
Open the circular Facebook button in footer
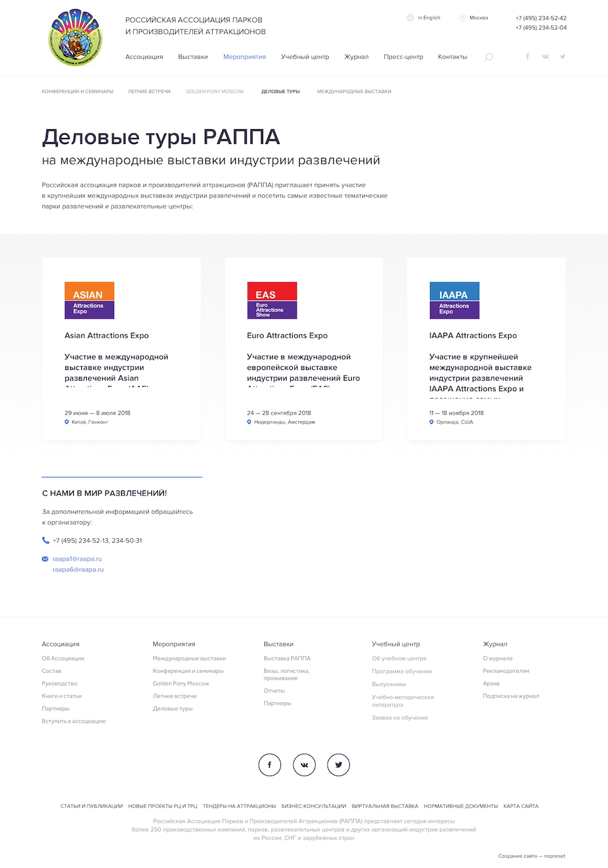tap(269, 765)
